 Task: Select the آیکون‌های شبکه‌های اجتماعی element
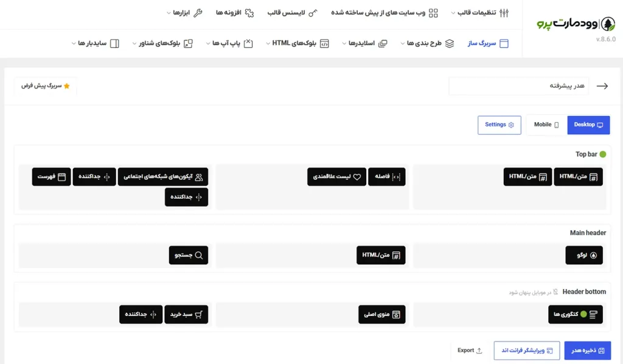point(163,177)
